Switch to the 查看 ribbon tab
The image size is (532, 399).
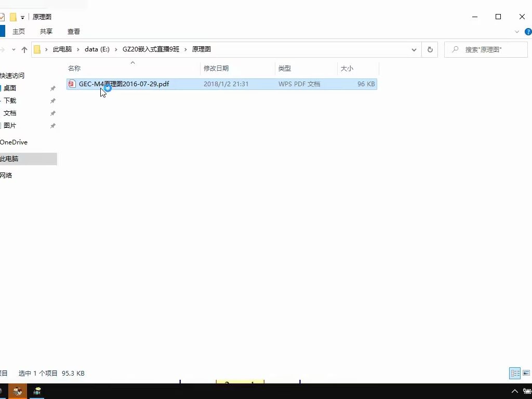click(73, 31)
